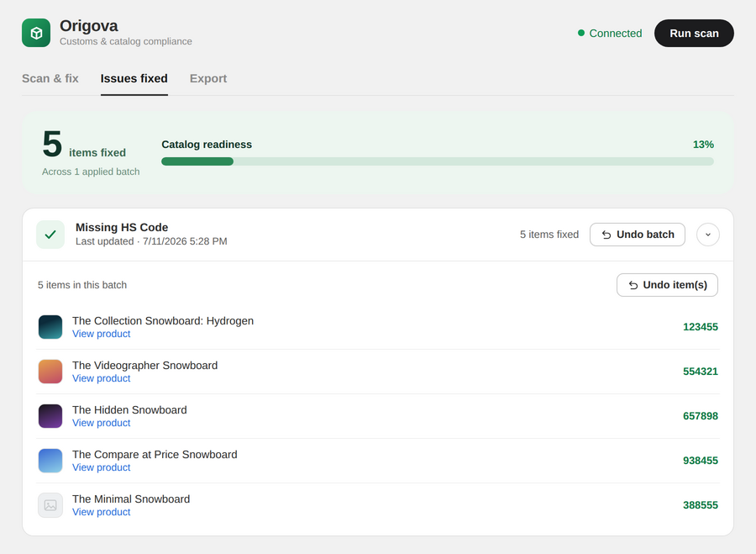
Task: Click the '5 items fixed' count beside Undo batch
Action: coord(549,235)
